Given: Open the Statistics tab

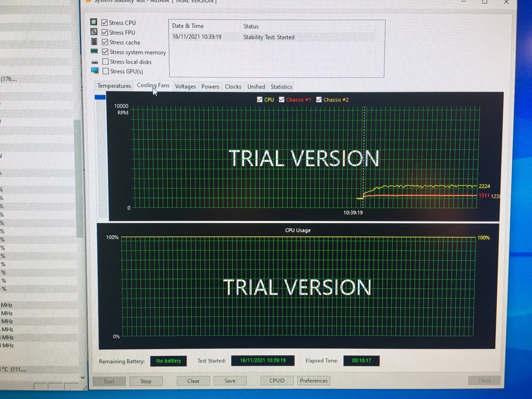Looking at the screenshot, I should point(281,87).
